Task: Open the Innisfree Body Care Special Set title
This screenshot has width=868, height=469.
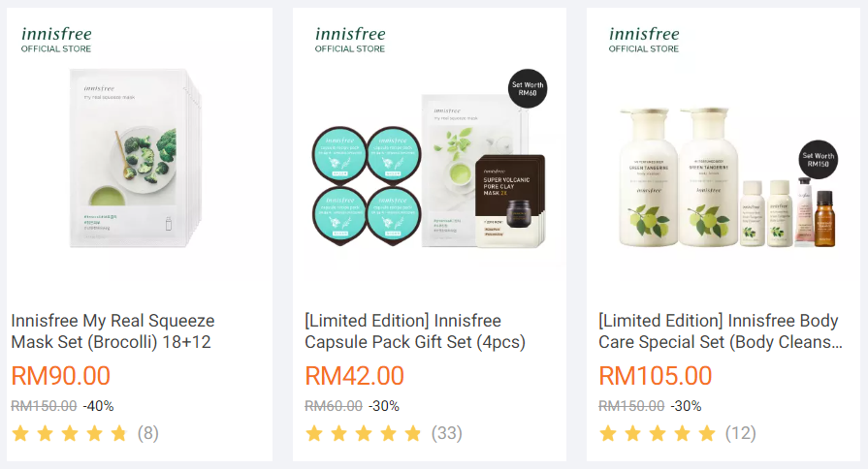Action: point(721,331)
